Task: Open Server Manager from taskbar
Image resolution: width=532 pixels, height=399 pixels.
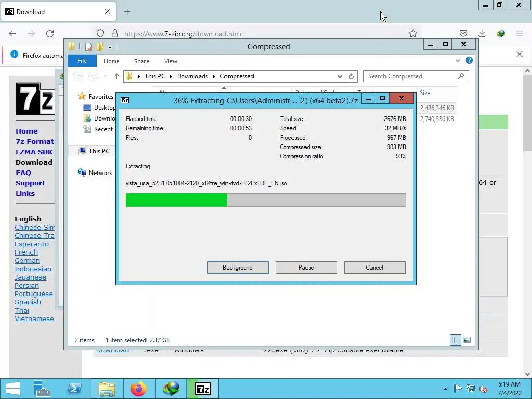Action: pyautogui.click(x=42, y=389)
